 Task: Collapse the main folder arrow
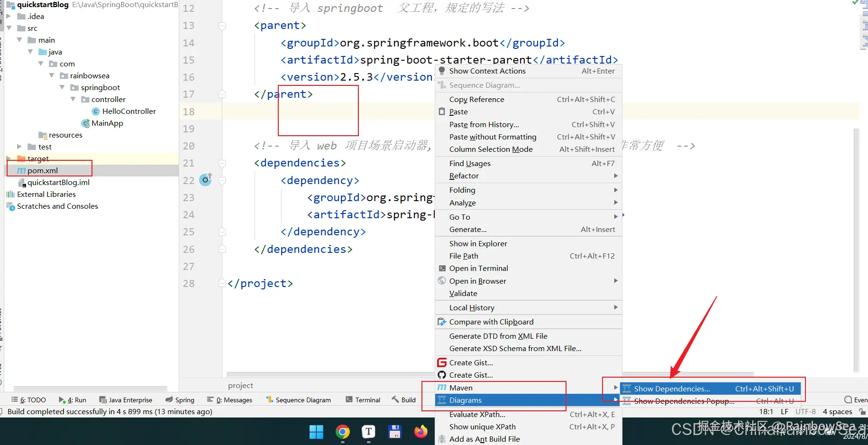point(19,40)
